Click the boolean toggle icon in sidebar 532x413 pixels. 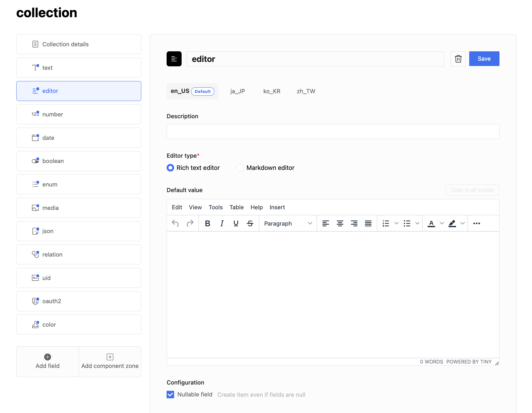[x=35, y=161]
